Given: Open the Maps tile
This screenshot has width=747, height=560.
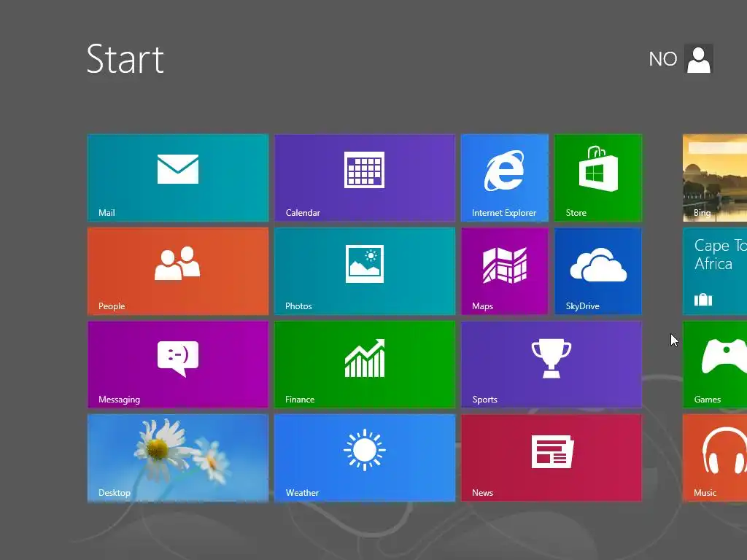Looking at the screenshot, I should (x=505, y=271).
